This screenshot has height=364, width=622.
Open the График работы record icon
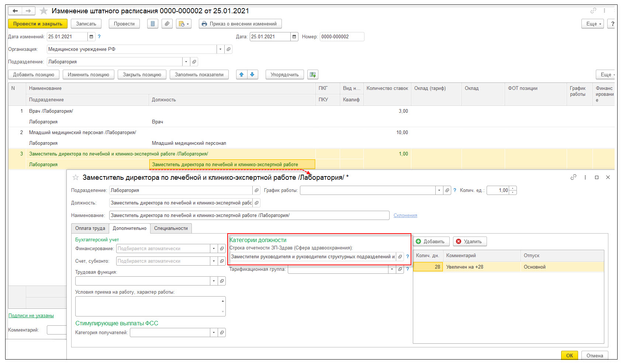(447, 190)
